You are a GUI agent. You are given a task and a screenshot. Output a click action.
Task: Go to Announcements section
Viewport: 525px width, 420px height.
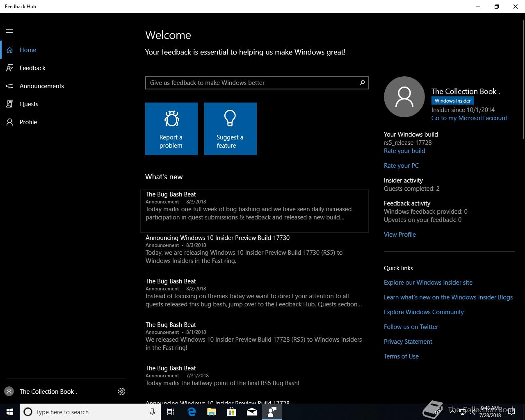tap(66, 86)
